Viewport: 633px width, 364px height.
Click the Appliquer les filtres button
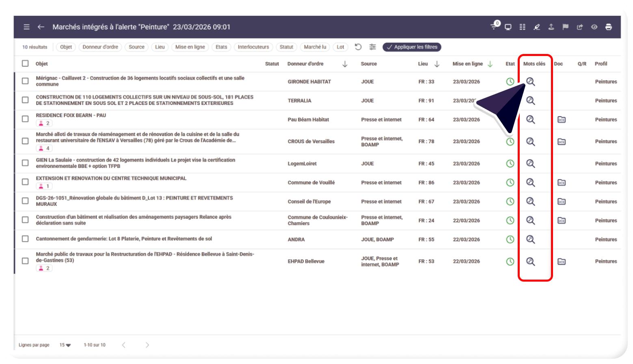pos(412,47)
